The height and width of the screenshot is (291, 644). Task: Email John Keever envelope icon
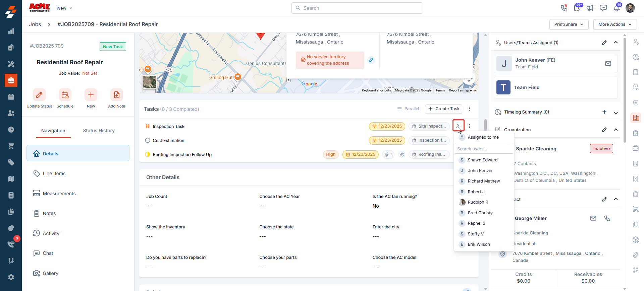tap(608, 63)
